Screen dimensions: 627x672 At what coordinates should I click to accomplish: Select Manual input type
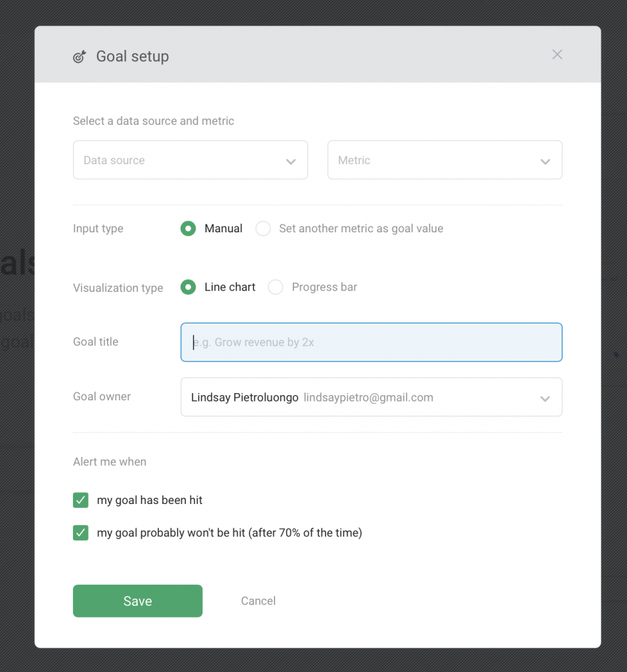[x=188, y=228]
